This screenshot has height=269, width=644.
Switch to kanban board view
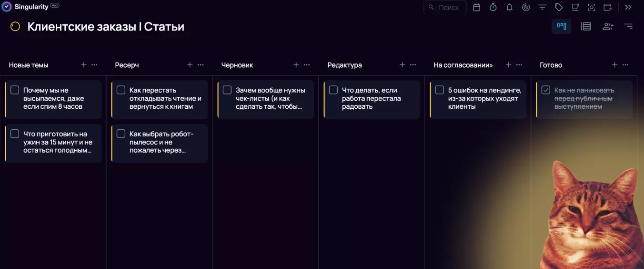click(x=562, y=26)
